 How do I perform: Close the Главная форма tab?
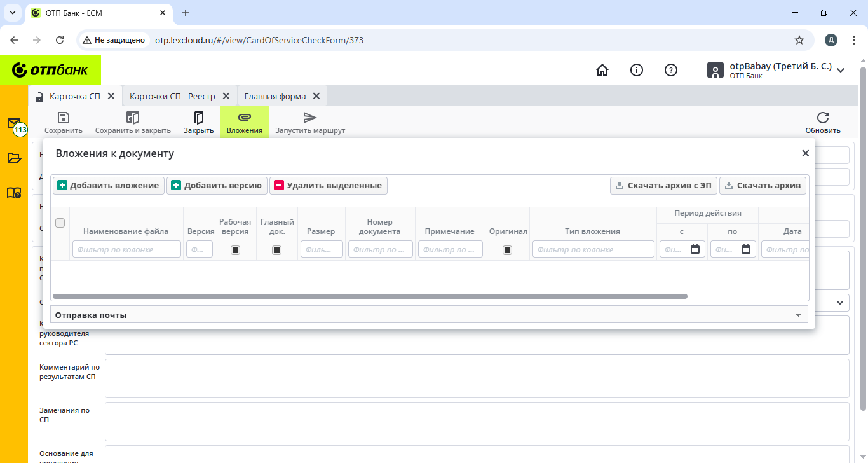click(x=316, y=96)
